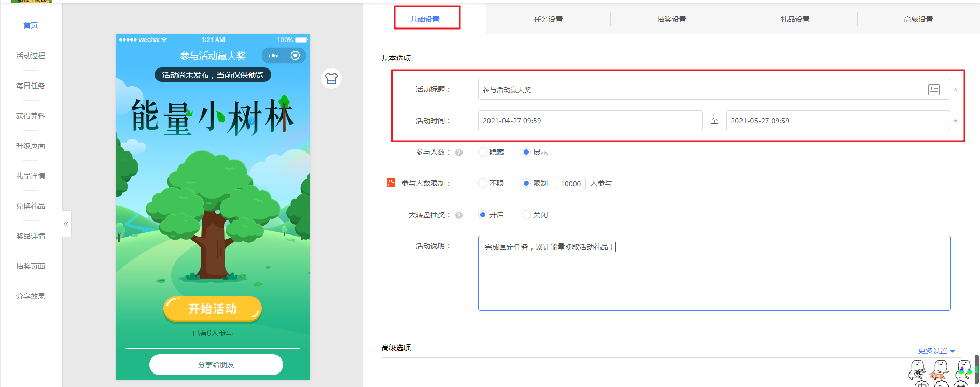This screenshot has height=387, width=980.
Task: Click the help icon next to 参与人数
Action: [x=459, y=153]
